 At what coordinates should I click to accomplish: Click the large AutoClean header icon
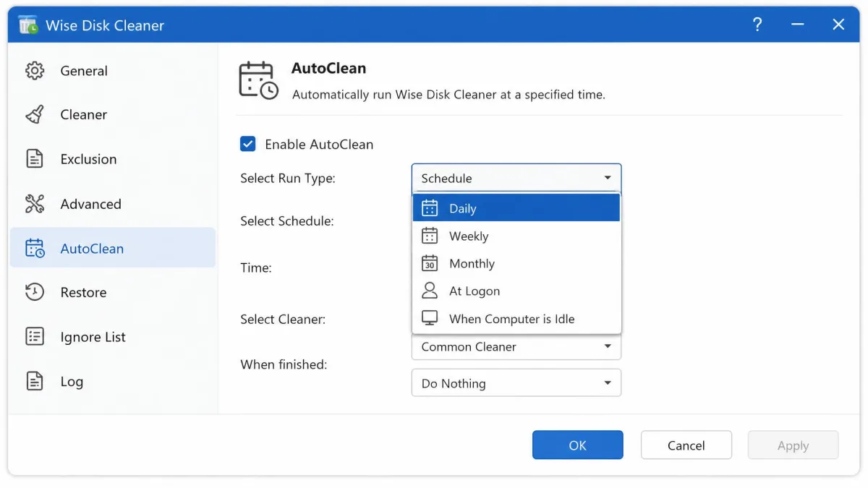pos(258,80)
